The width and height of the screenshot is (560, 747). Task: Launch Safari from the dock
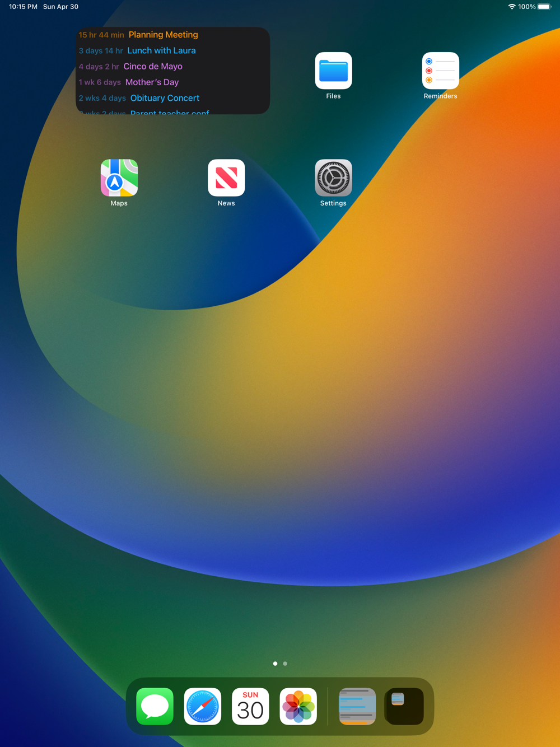coord(203,706)
